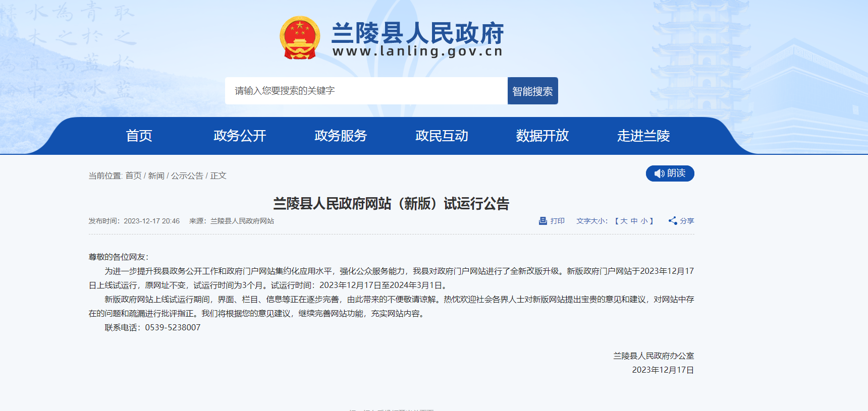Screen dimensions: 868x411
Task: Click the greeting 尊敬的各位网友
Action: [117, 257]
